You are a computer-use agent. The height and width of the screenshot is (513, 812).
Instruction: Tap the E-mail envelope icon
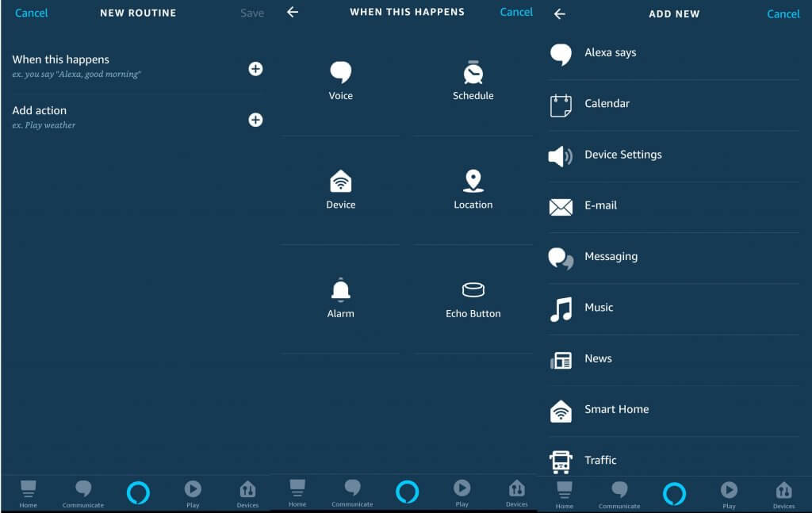[561, 207]
